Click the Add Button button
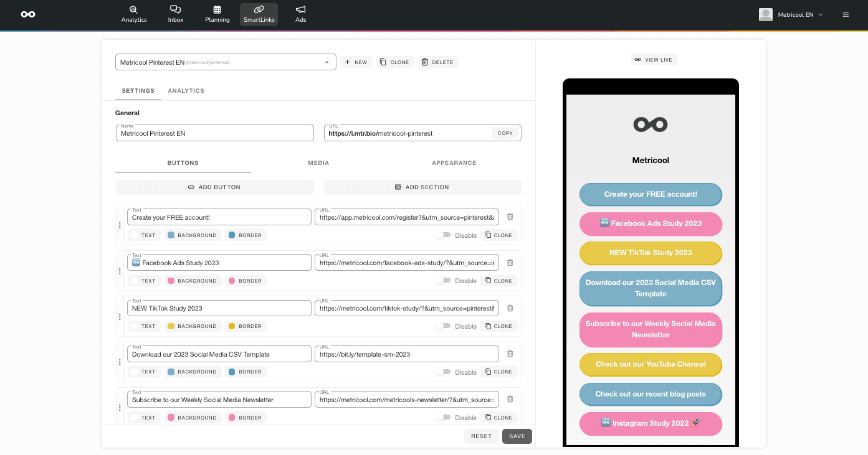868x455 pixels. [x=214, y=187]
